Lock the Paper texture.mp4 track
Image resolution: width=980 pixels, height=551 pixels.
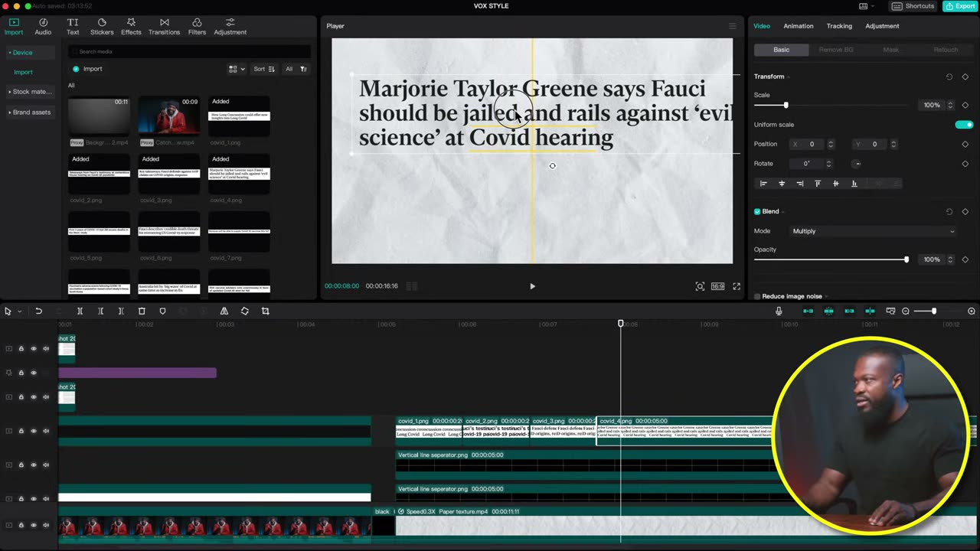click(x=21, y=526)
